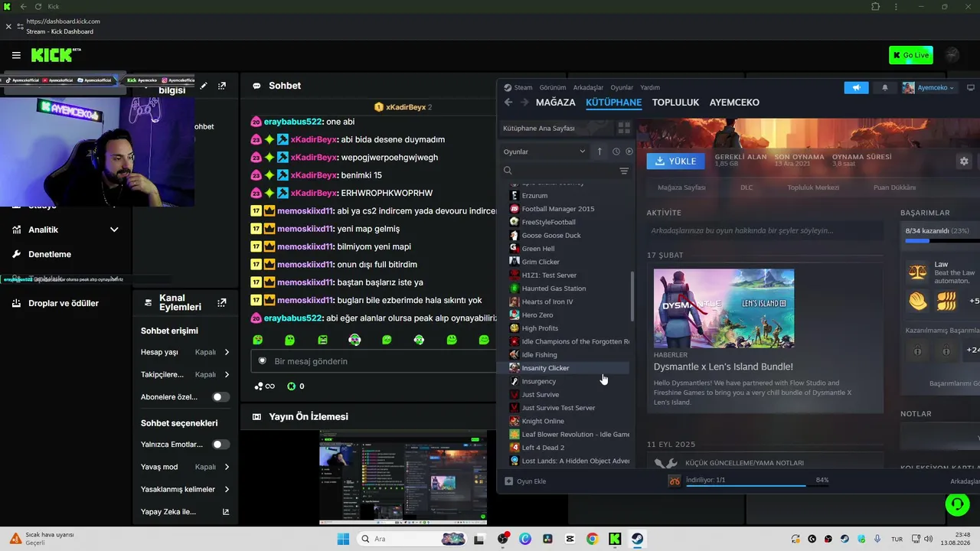Toggle Abonelere özel chat switch

pyautogui.click(x=220, y=397)
